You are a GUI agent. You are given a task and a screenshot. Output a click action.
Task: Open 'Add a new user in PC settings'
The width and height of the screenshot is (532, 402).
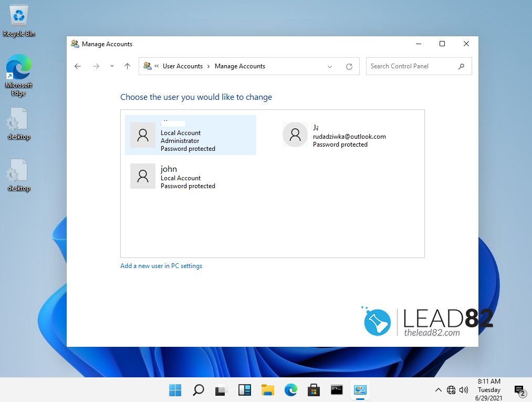point(161,266)
